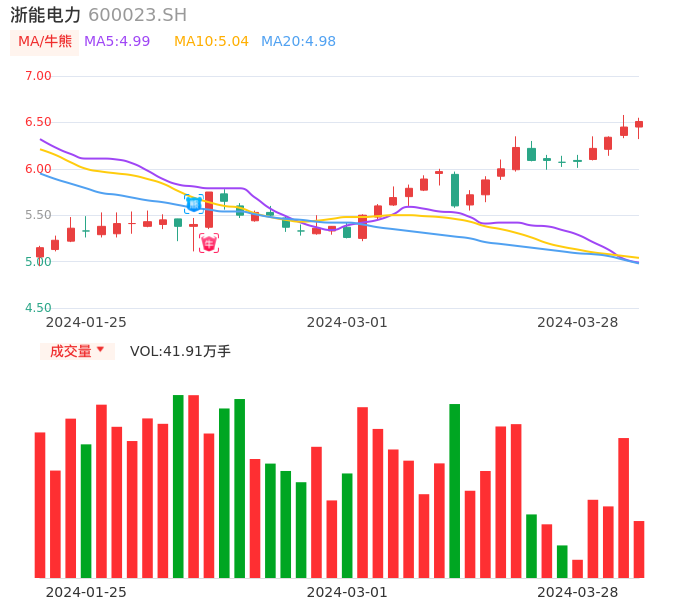Click the 2024-03-01 date label on price chart

click(x=347, y=322)
